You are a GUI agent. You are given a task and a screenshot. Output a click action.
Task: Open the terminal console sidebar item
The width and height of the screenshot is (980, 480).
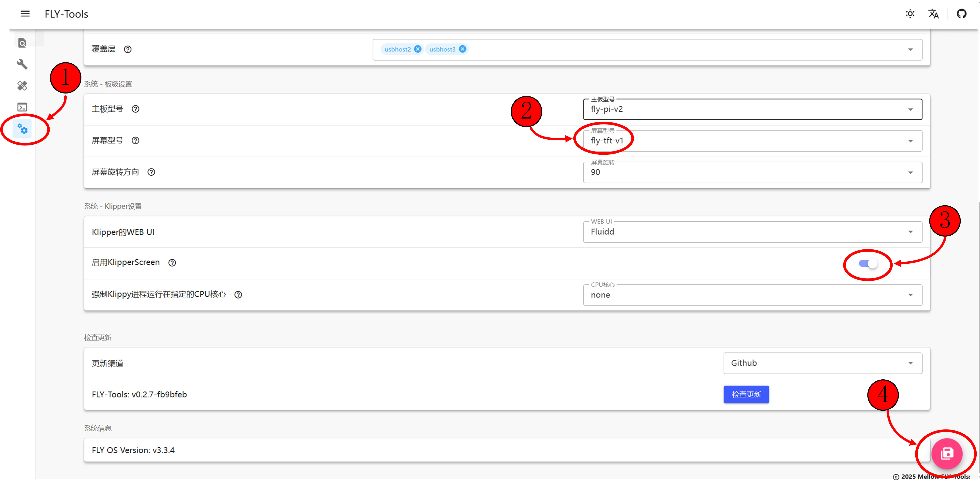click(22, 107)
